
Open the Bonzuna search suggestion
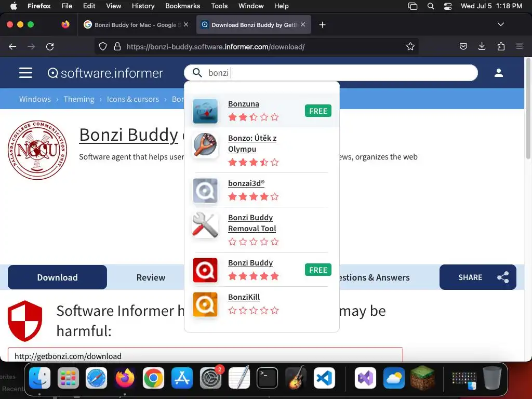(243, 104)
